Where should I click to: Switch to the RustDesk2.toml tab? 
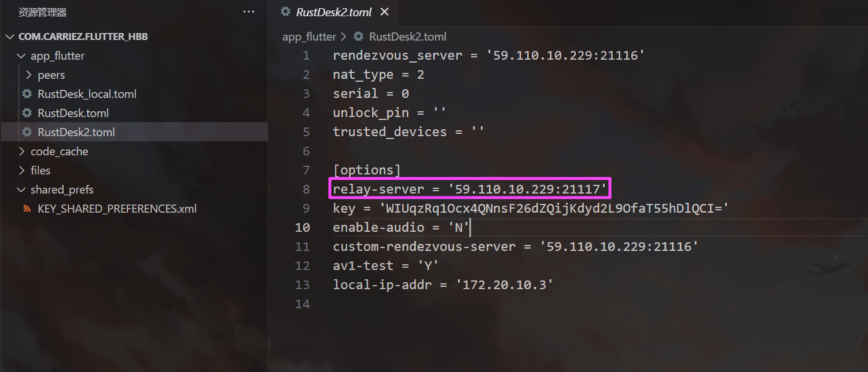[334, 12]
